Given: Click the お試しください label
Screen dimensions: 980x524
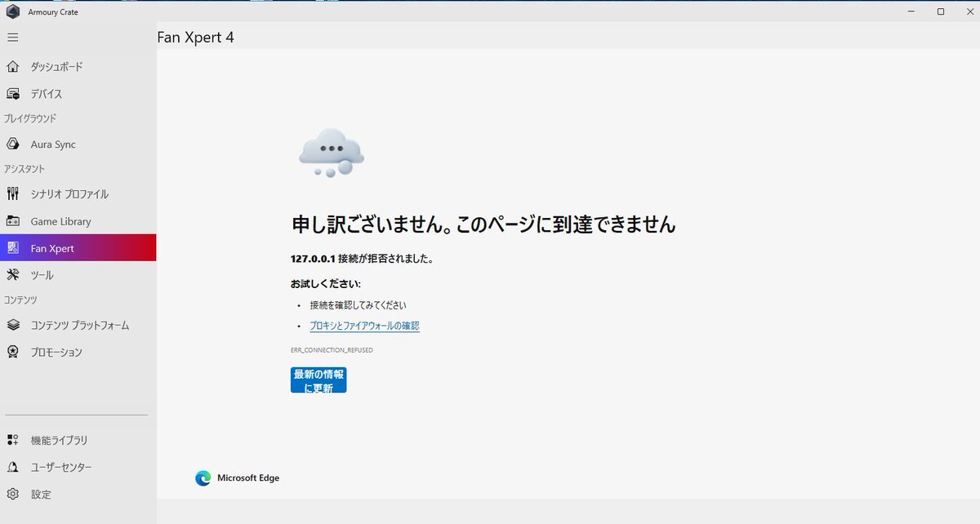Looking at the screenshot, I should 326,284.
